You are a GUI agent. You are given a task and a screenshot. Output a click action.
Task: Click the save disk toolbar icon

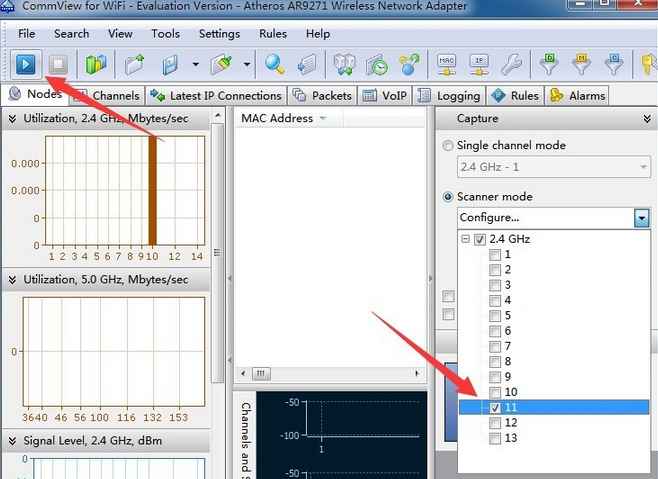170,64
